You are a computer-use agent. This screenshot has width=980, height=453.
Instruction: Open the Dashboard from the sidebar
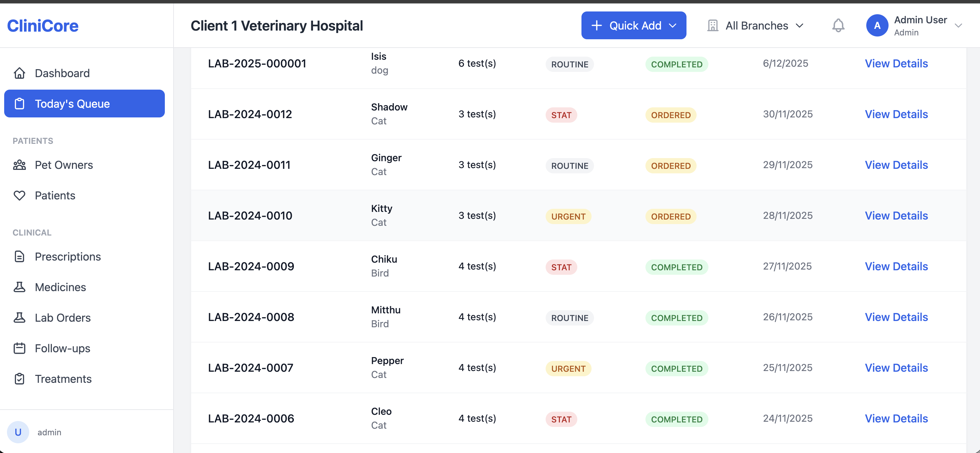click(x=62, y=73)
